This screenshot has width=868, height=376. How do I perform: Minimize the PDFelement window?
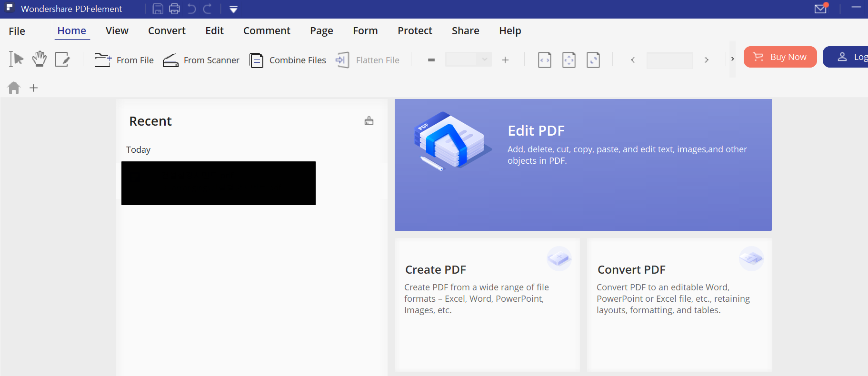[x=857, y=8]
